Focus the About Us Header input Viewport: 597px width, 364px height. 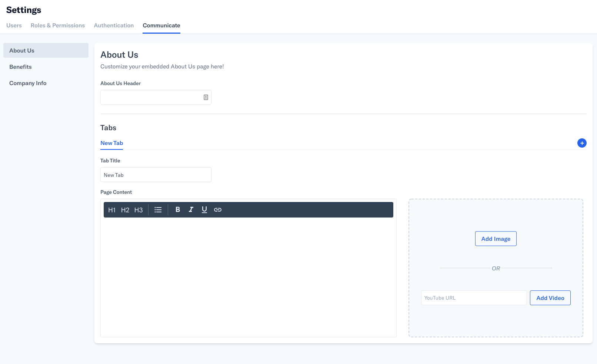(x=156, y=97)
